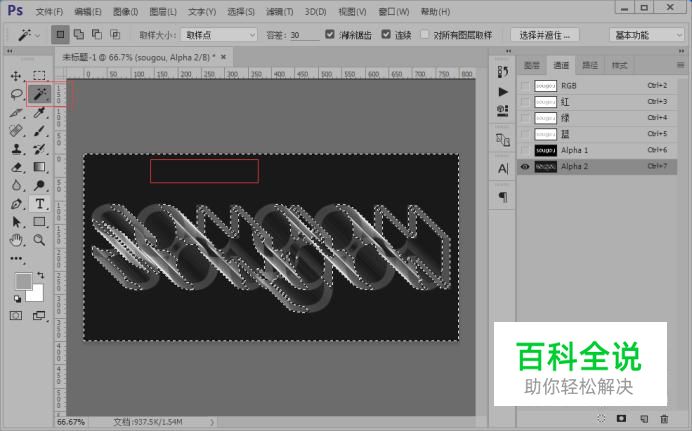Image resolution: width=692 pixels, height=431 pixels.
Task: Click Intersect with Selection mode button
Action: pos(115,34)
